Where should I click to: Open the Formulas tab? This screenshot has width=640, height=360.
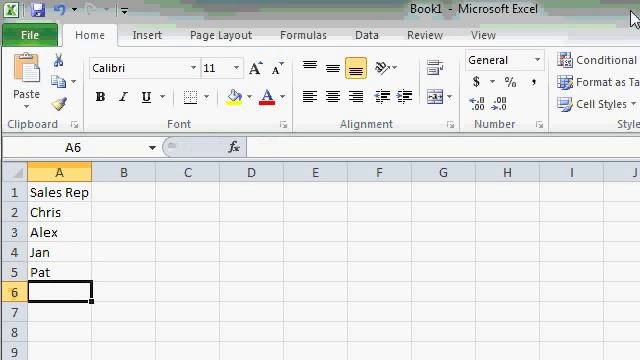click(303, 35)
